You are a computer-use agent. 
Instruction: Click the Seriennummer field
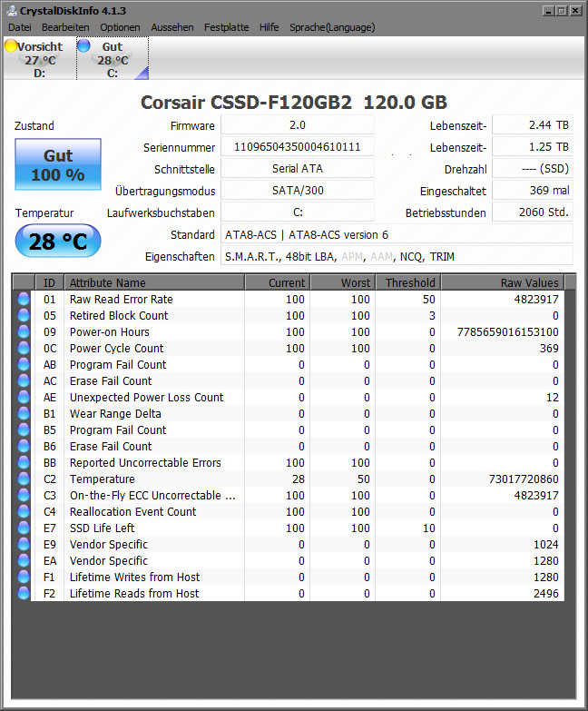[x=298, y=147]
